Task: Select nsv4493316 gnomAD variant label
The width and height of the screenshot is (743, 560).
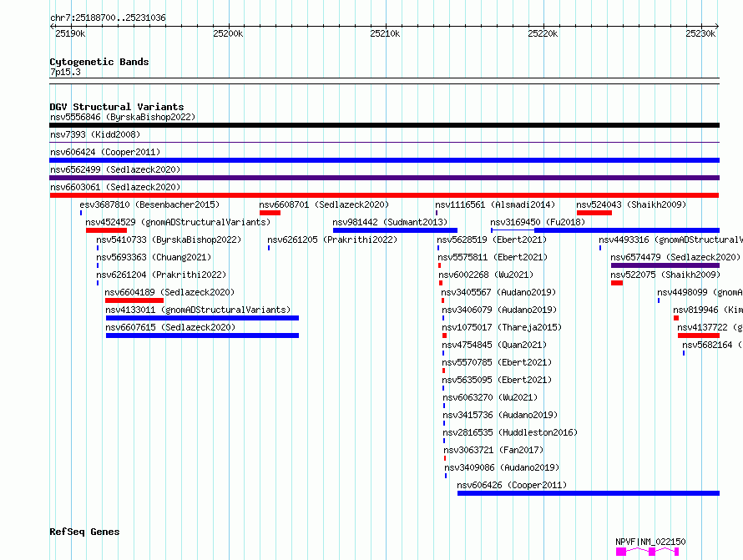Action: pos(670,240)
